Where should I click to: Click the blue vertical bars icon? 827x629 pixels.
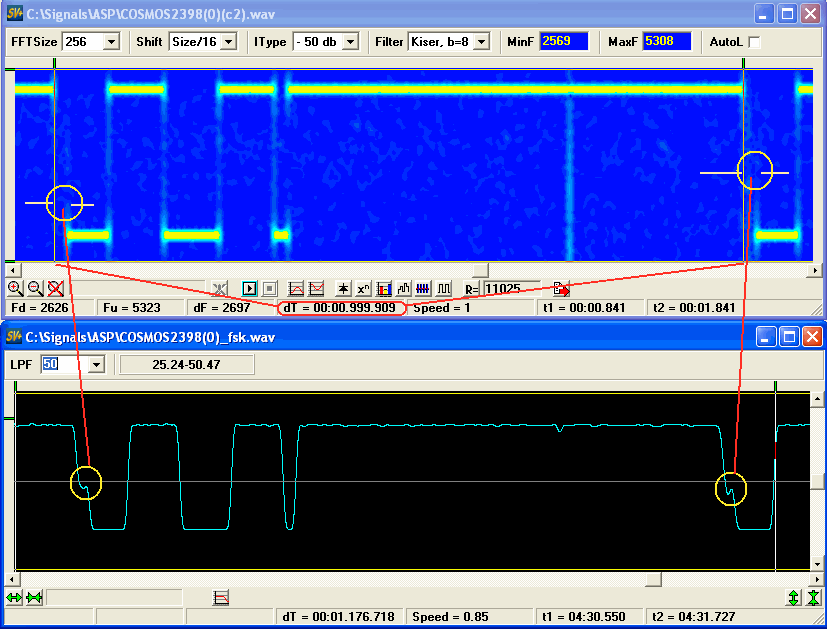pyautogui.click(x=423, y=288)
